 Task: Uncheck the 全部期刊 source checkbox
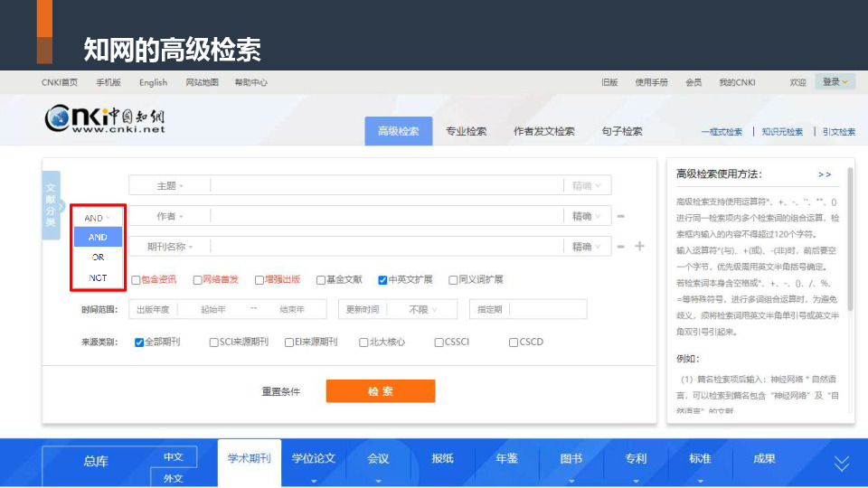point(139,343)
